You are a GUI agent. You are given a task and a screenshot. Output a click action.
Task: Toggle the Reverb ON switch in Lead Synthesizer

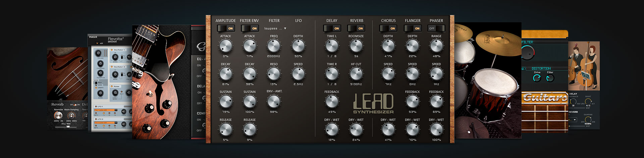pyautogui.click(x=356, y=29)
